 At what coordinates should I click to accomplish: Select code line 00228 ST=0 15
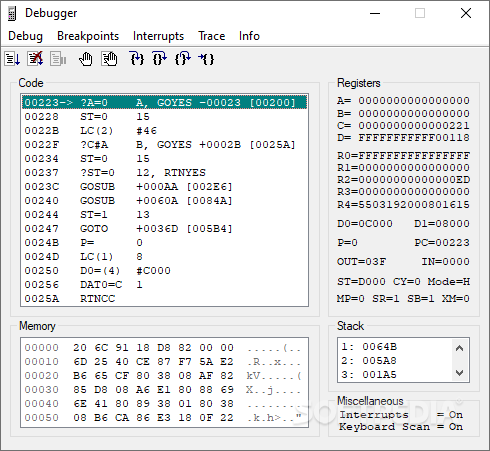pyautogui.click(x=164, y=117)
